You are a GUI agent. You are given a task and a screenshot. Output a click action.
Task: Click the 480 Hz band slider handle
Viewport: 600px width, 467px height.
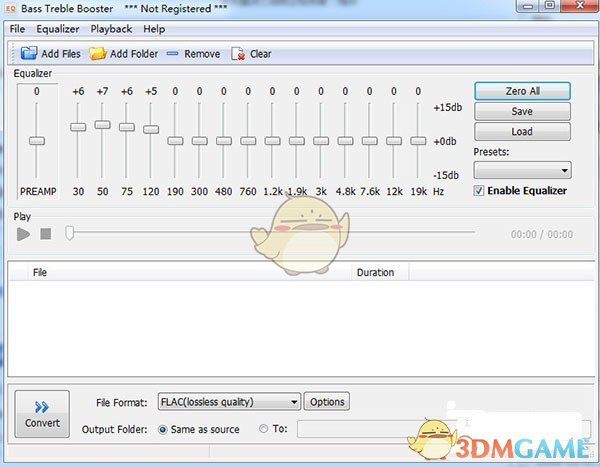tap(224, 141)
